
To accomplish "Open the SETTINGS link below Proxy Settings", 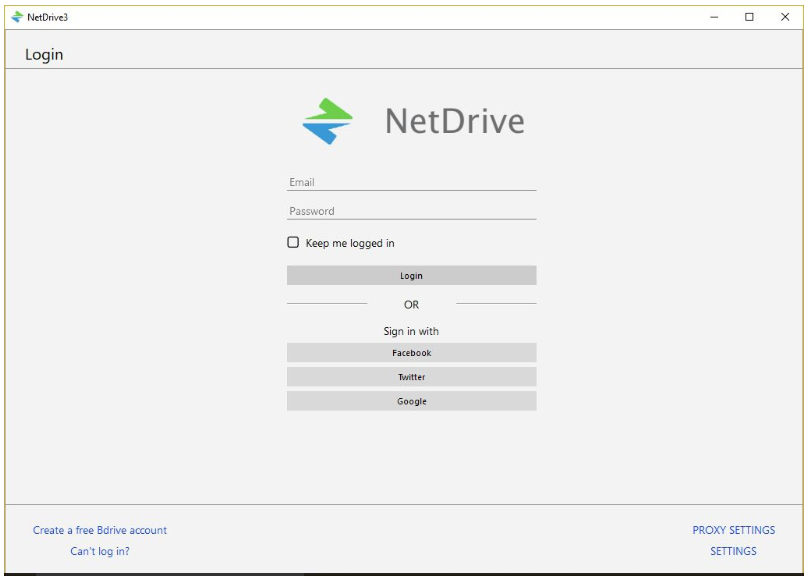I will point(733,551).
